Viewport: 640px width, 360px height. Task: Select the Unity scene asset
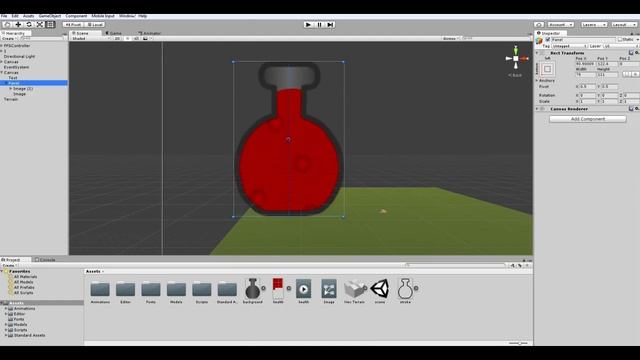click(x=380, y=289)
